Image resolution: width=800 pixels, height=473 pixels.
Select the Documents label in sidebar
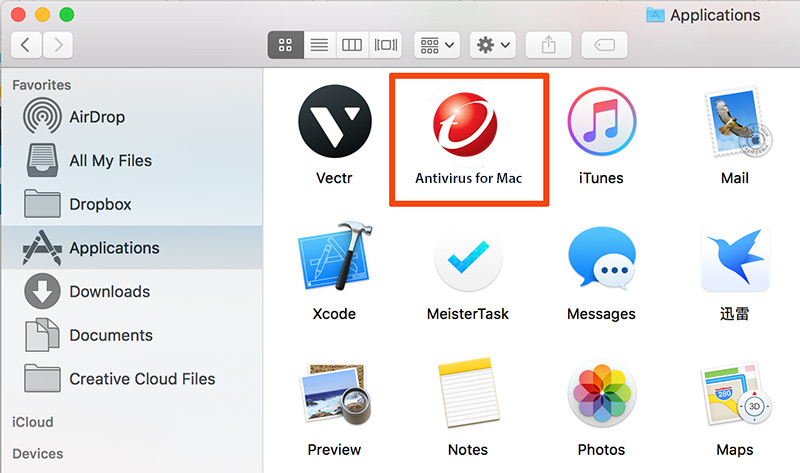click(x=111, y=335)
